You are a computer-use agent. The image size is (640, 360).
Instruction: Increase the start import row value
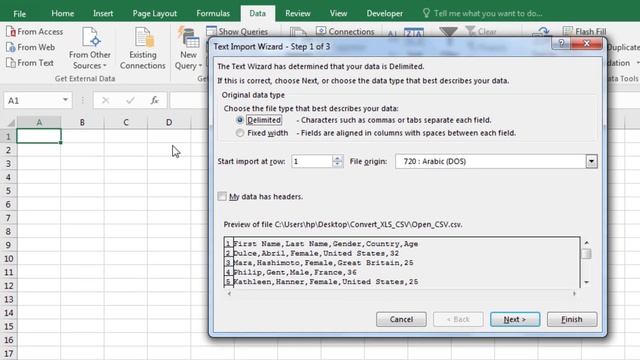point(337,158)
